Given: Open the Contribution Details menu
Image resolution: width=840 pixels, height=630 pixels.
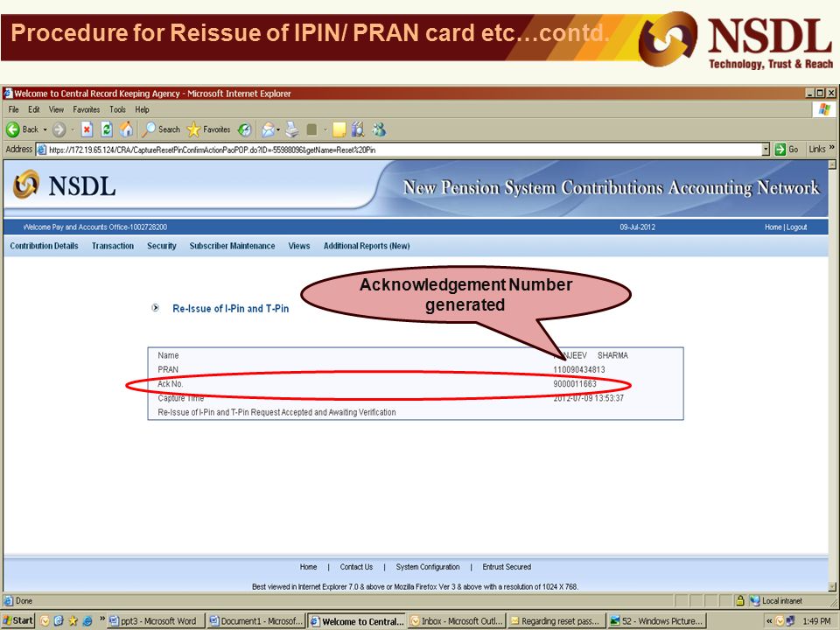Looking at the screenshot, I should click(x=44, y=246).
